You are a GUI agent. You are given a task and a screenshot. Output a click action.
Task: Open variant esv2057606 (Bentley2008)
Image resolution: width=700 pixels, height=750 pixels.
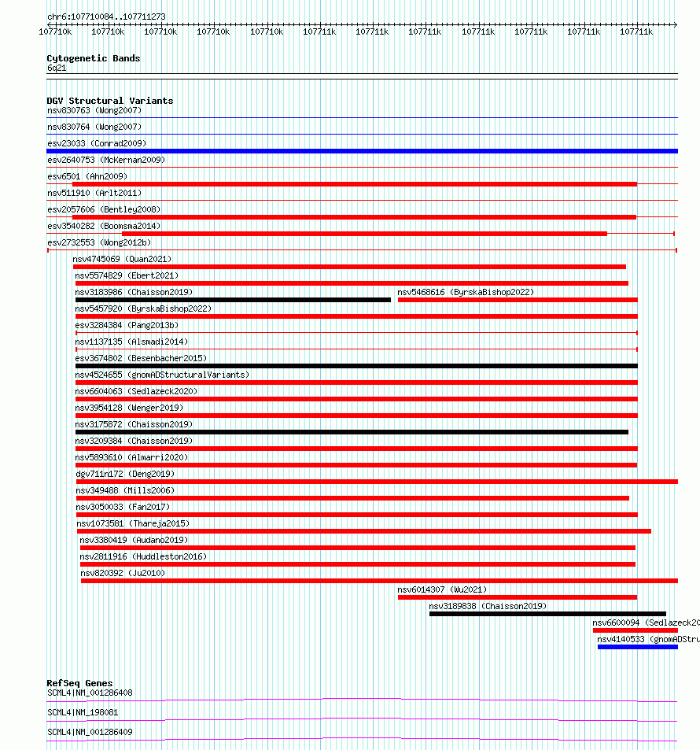(105, 209)
